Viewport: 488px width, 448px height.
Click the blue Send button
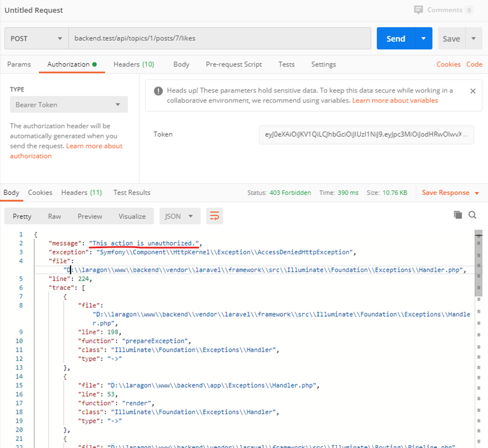coord(395,38)
